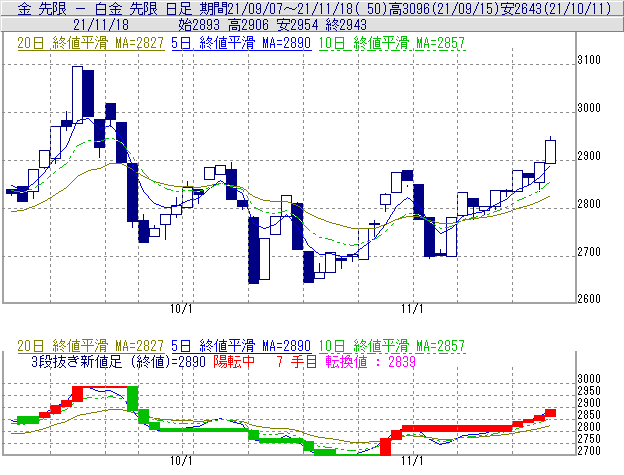Click the 2900 price label on the upper chart
The height and width of the screenshot is (475, 624).
point(589,156)
